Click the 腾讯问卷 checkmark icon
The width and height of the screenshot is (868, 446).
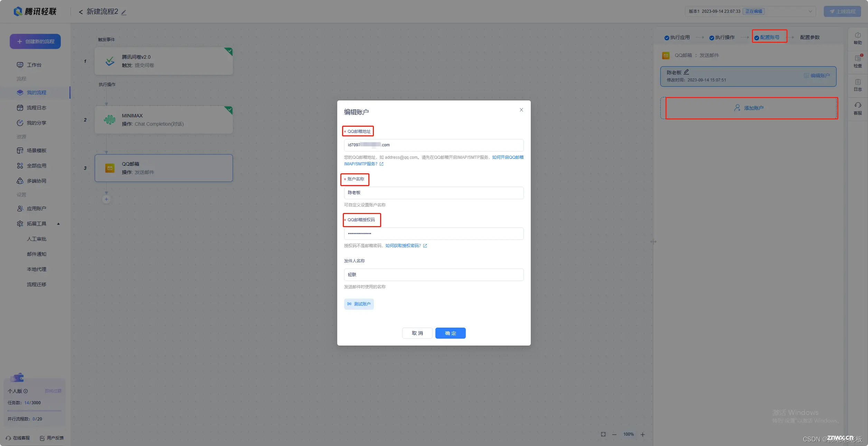click(110, 61)
